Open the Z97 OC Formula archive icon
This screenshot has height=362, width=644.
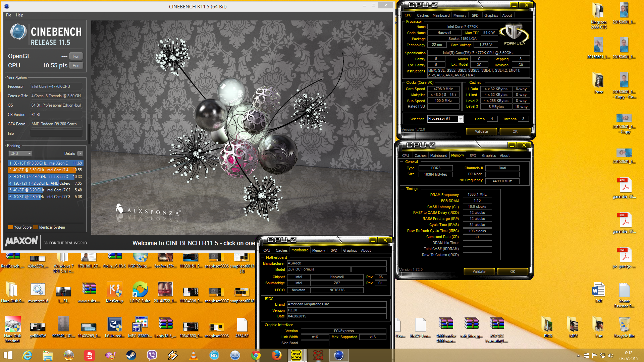(x=497, y=329)
